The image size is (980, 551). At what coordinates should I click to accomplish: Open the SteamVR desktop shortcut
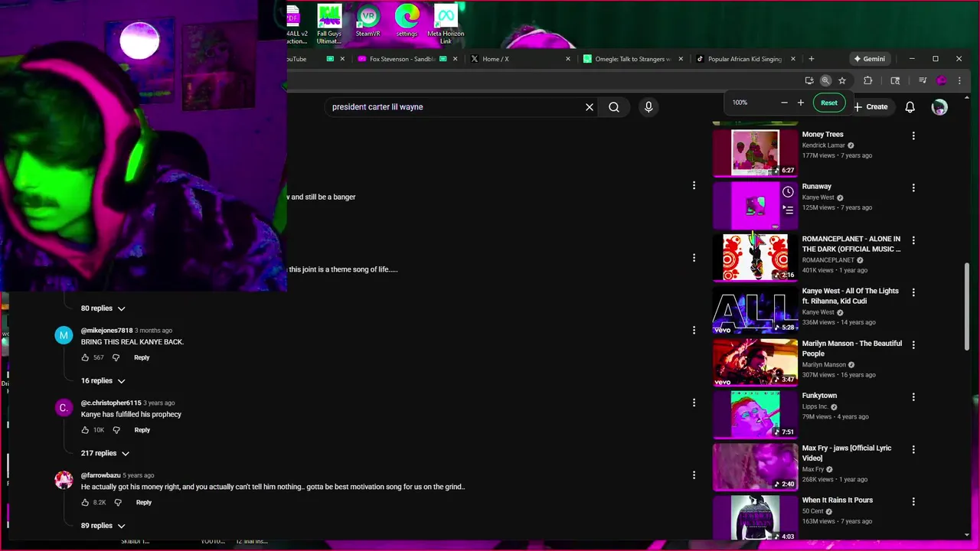[x=368, y=21]
